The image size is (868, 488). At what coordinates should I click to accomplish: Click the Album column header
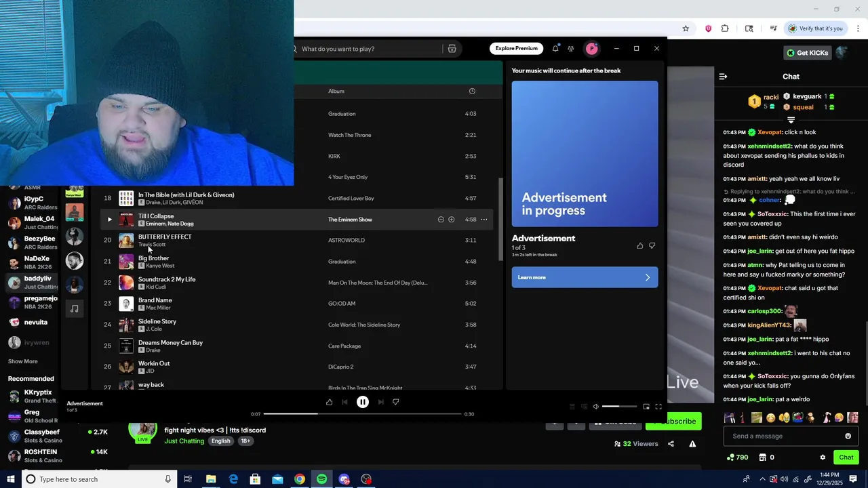pos(336,91)
